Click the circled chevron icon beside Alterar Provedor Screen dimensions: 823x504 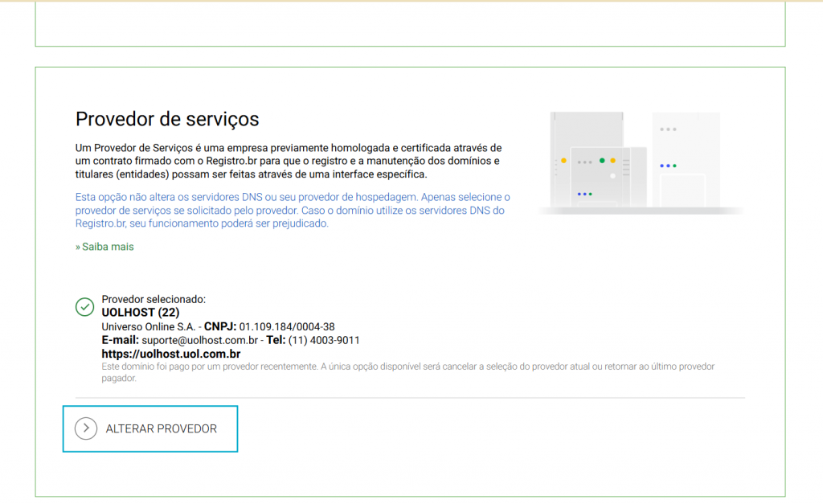tap(86, 428)
